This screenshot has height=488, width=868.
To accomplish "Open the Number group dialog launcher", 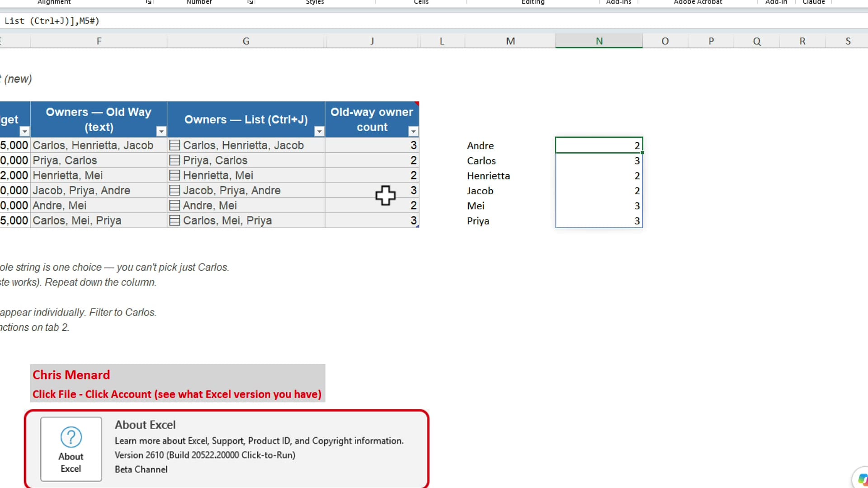I will click(x=250, y=2).
